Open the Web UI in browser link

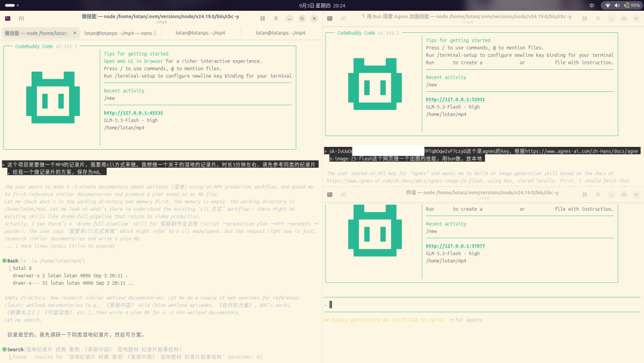pyautogui.click(x=133, y=61)
